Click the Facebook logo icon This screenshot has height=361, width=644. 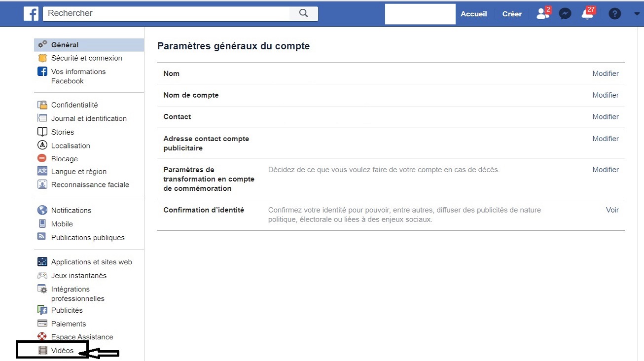[x=31, y=14]
